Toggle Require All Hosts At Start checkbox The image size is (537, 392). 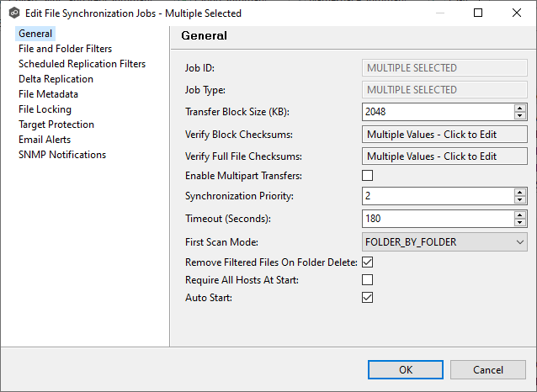(367, 279)
